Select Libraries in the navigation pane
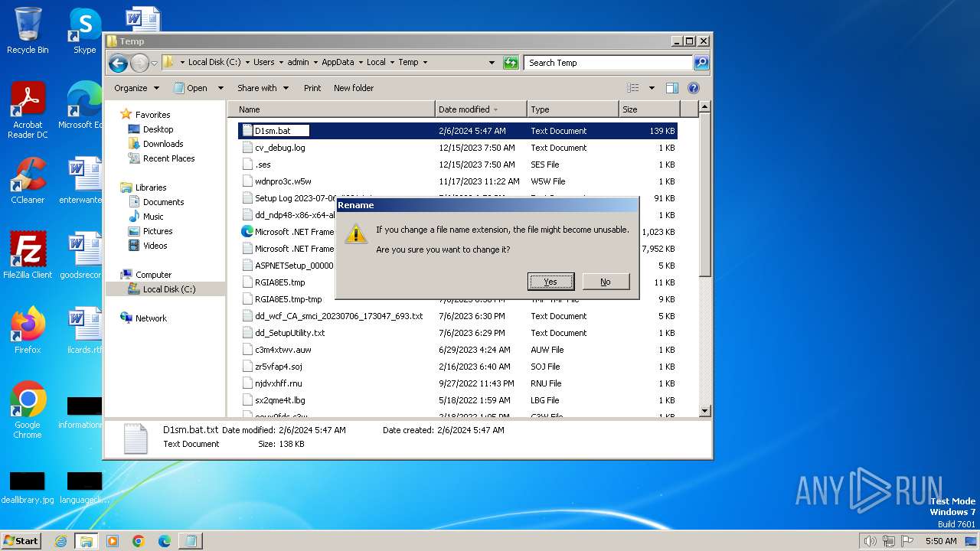The width and height of the screenshot is (980, 551). (151, 187)
